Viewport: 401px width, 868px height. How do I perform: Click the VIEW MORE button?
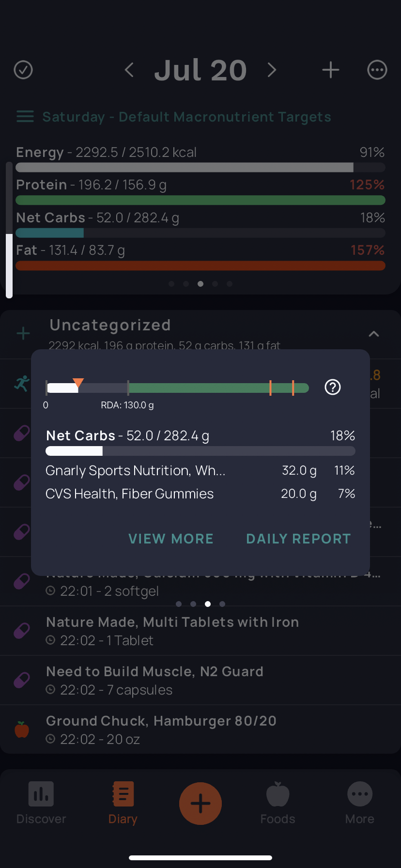tap(171, 539)
